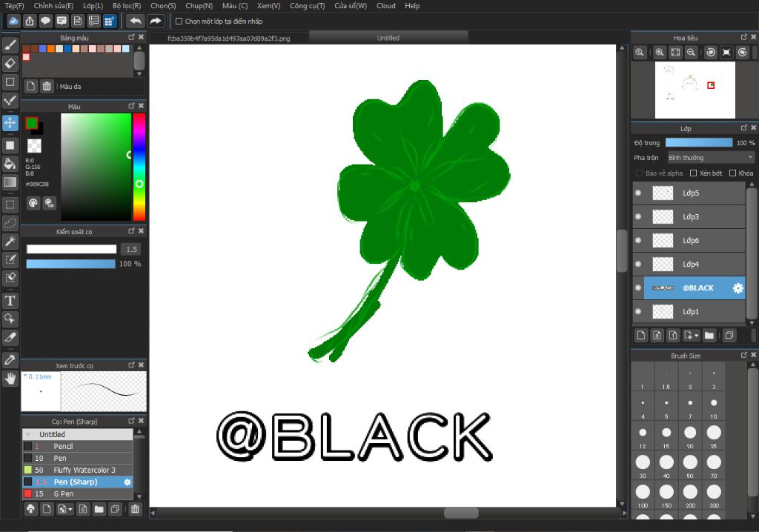The height and width of the screenshot is (532, 759).
Task: Fit canvas to window in navigator
Action: [675, 53]
